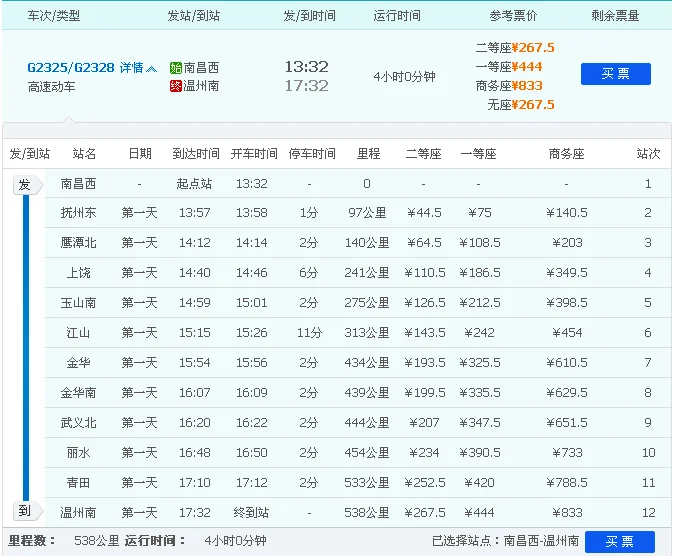Screen dimensions: 673x556
Task: Click the 站名 column header in stop table
Action: coord(84,154)
